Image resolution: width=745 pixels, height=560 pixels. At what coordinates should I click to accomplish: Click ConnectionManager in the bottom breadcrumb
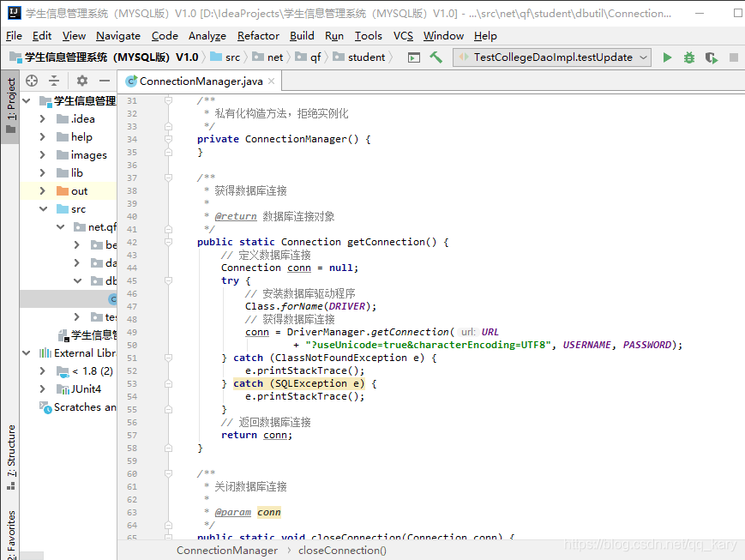pos(227,551)
